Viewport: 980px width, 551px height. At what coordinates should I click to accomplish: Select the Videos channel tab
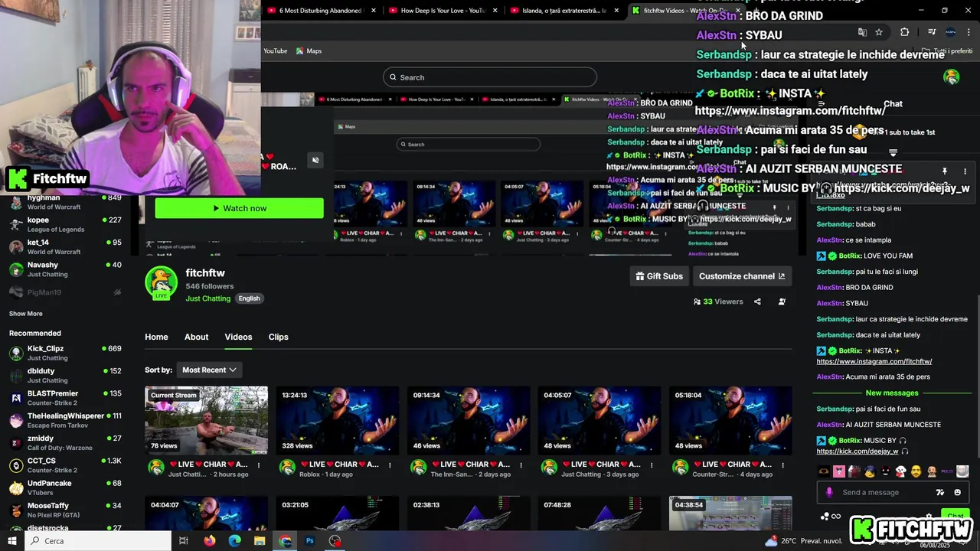click(x=238, y=337)
